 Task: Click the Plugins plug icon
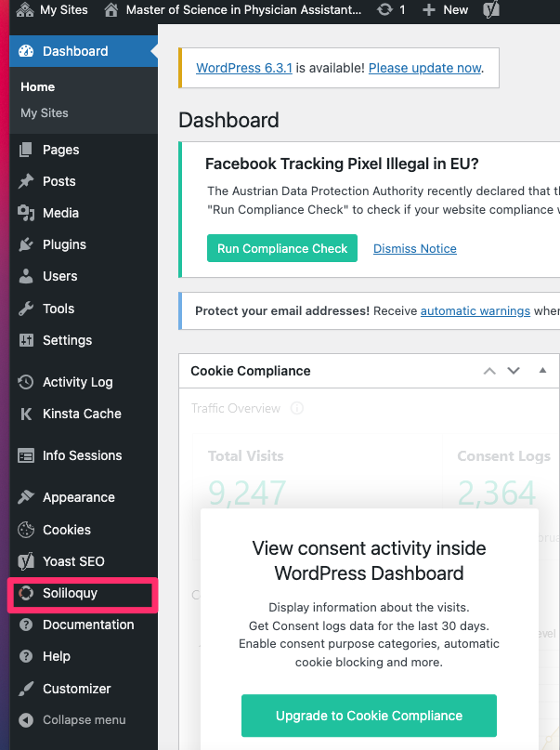tap(26, 244)
